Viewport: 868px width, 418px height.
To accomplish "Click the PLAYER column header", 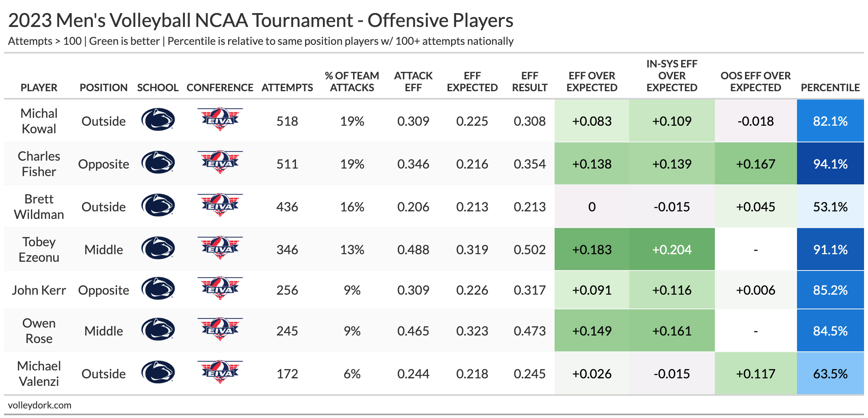I will (x=39, y=88).
